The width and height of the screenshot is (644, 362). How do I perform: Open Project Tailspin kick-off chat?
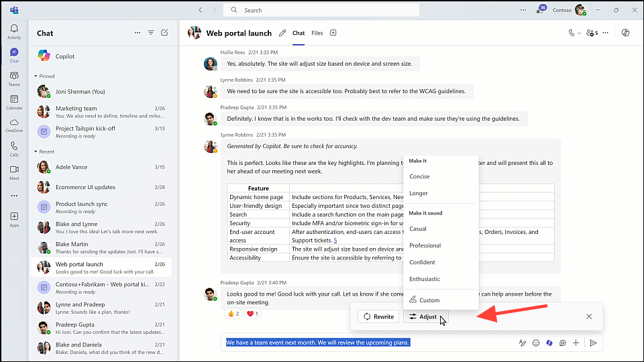click(101, 132)
